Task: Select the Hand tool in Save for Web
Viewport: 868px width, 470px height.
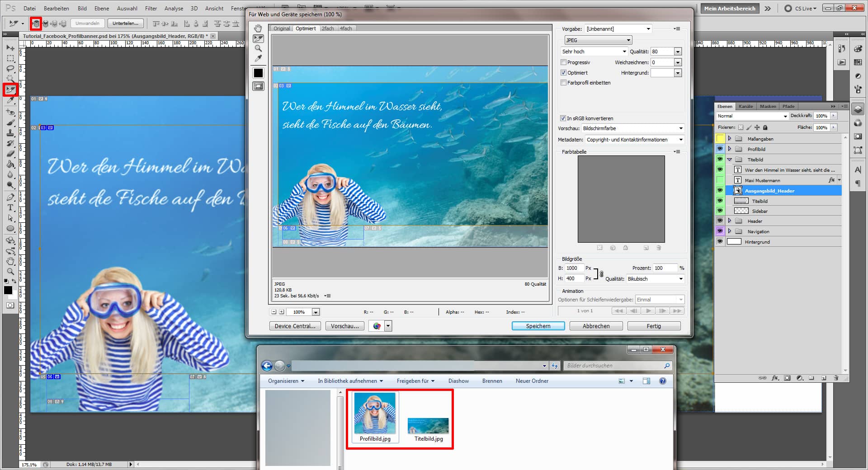Action: [258, 28]
